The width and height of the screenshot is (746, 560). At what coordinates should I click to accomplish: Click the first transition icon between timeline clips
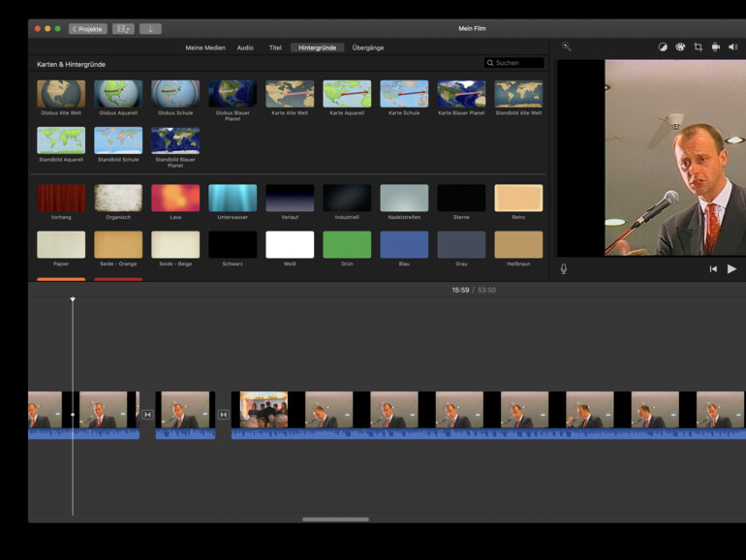tap(147, 415)
